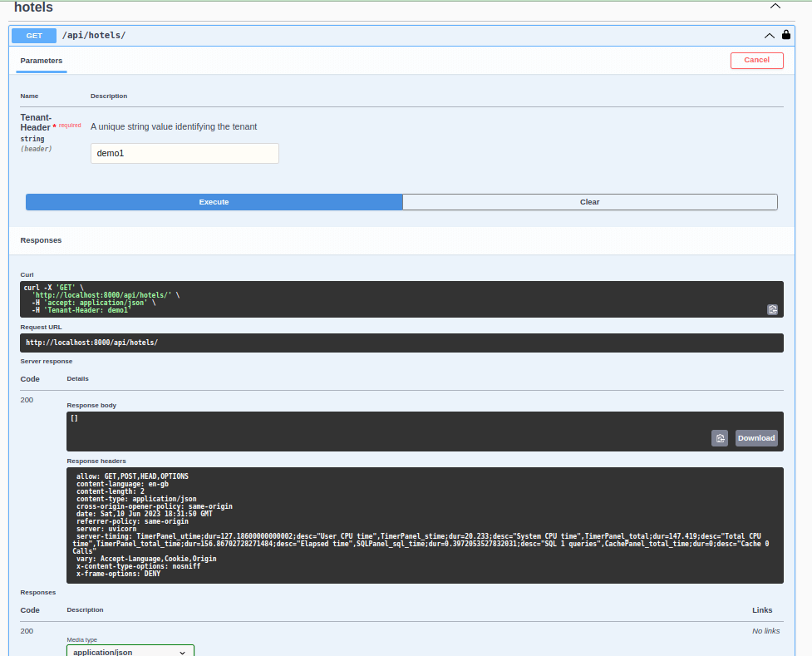Click the curl command code block

coord(399,299)
